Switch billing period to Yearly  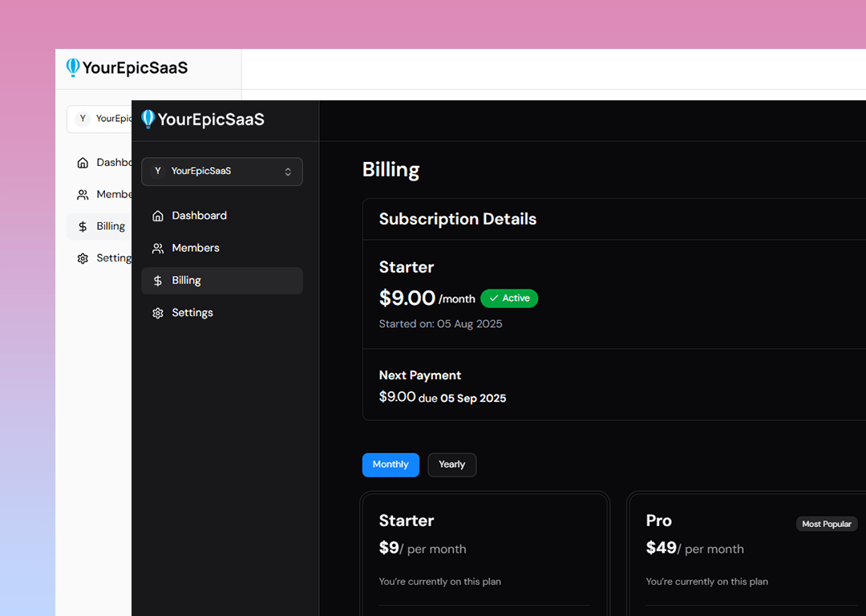451,464
